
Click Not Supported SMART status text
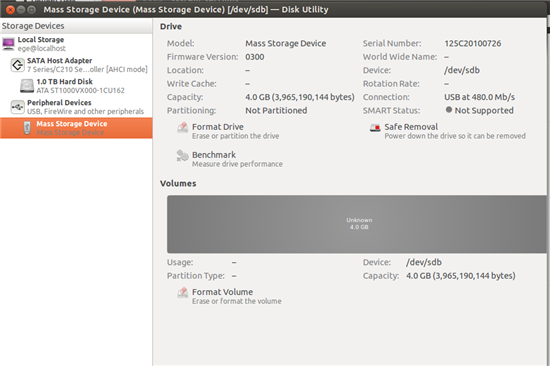click(x=484, y=111)
